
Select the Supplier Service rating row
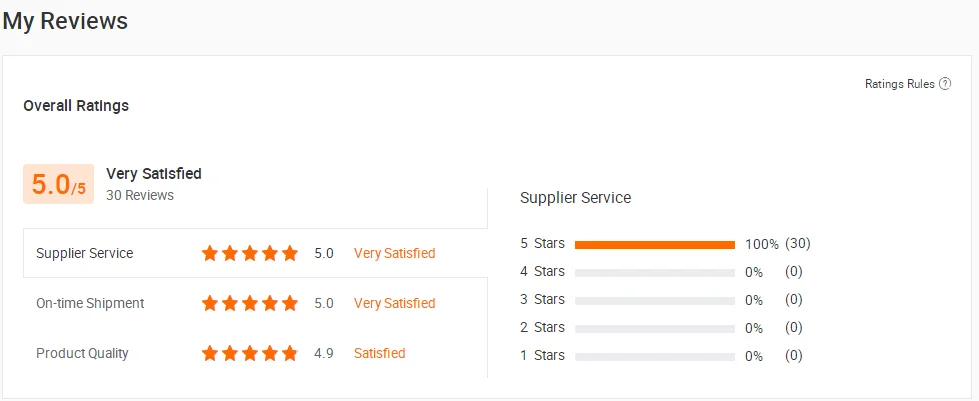pyautogui.click(x=255, y=253)
